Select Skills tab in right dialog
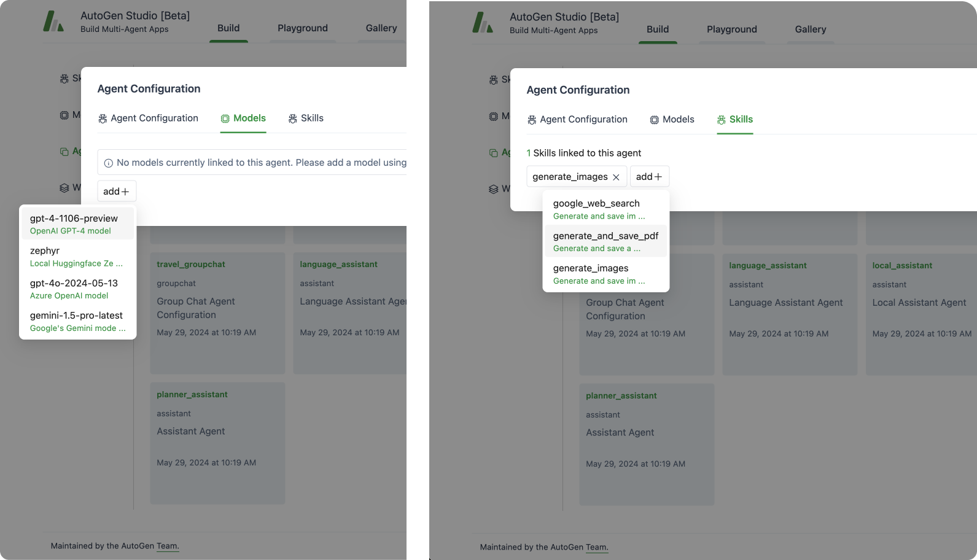The width and height of the screenshot is (977, 560). [x=735, y=120]
